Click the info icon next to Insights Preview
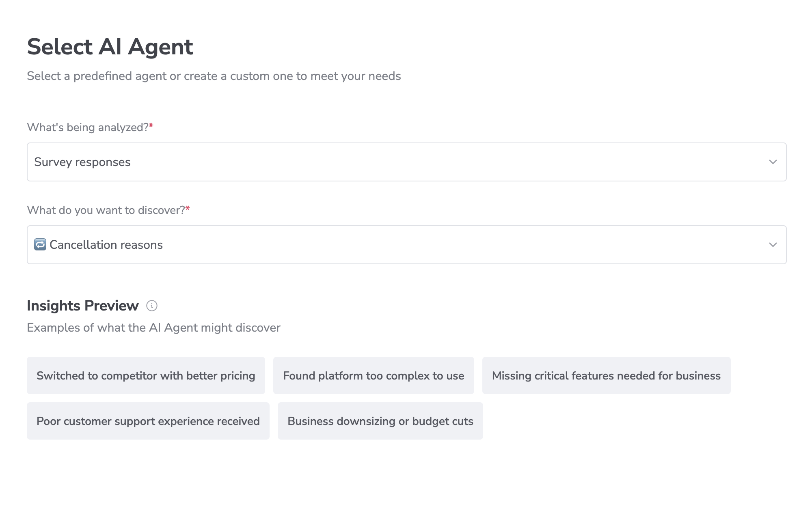Viewport: 812px width, 509px height. pos(152,306)
